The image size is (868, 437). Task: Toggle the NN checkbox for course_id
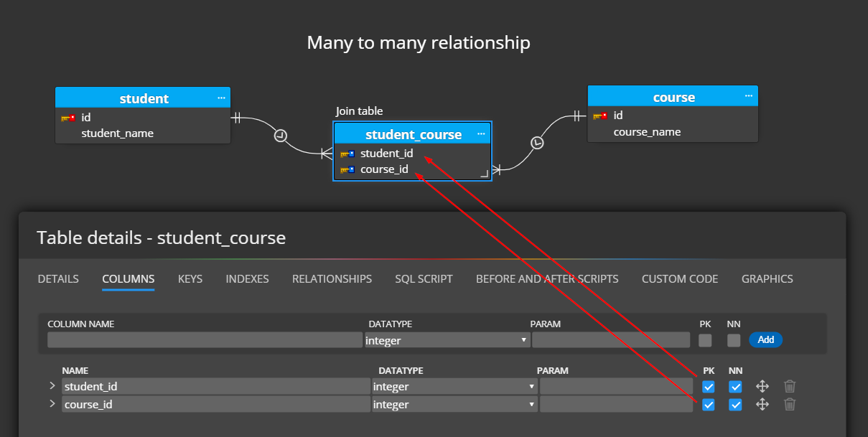click(735, 404)
